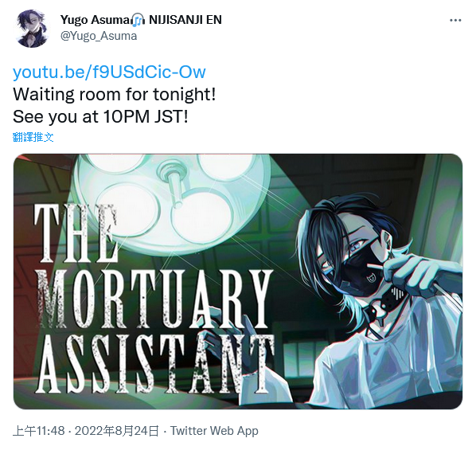The width and height of the screenshot is (476, 450).
Task: Open the youtu.be/f9USdCic-Ow link
Action: [x=109, y=72]
